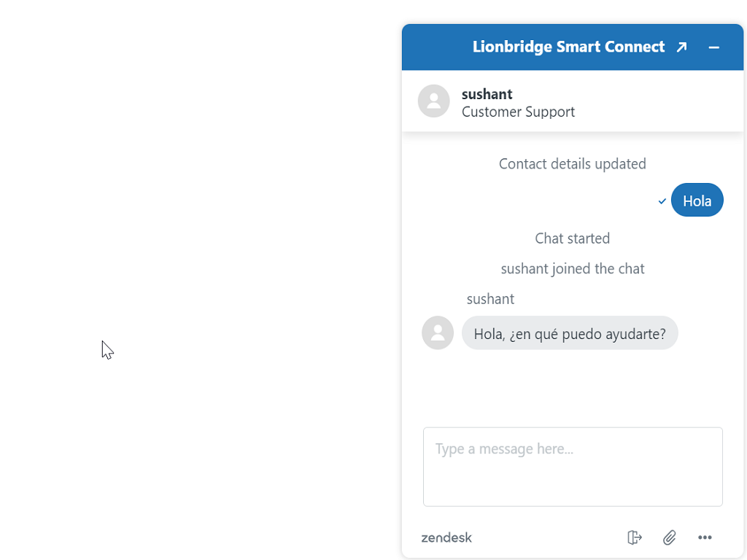747x560 pixels.
Task: Click the agent avatar in the header area
Action: click(x=434, y=101)
